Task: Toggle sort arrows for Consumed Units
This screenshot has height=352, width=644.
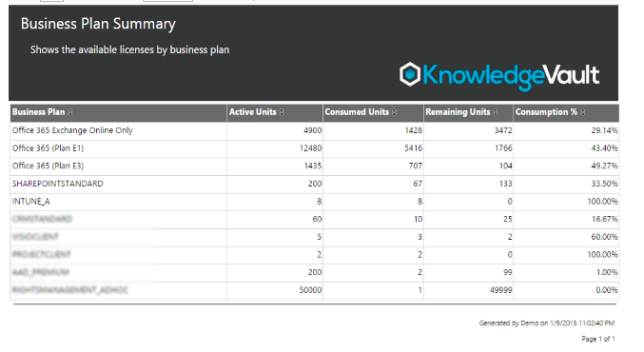Action: (x=394, y=112)
